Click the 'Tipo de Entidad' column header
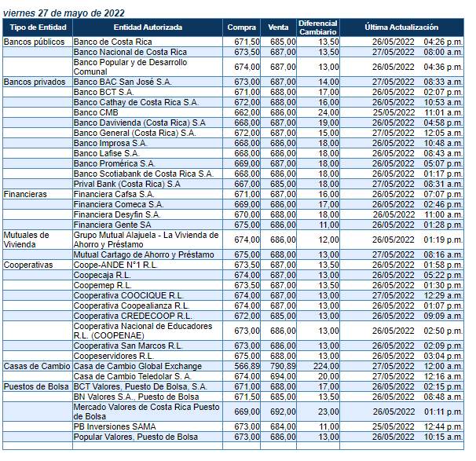 click(x=38, y=27)
